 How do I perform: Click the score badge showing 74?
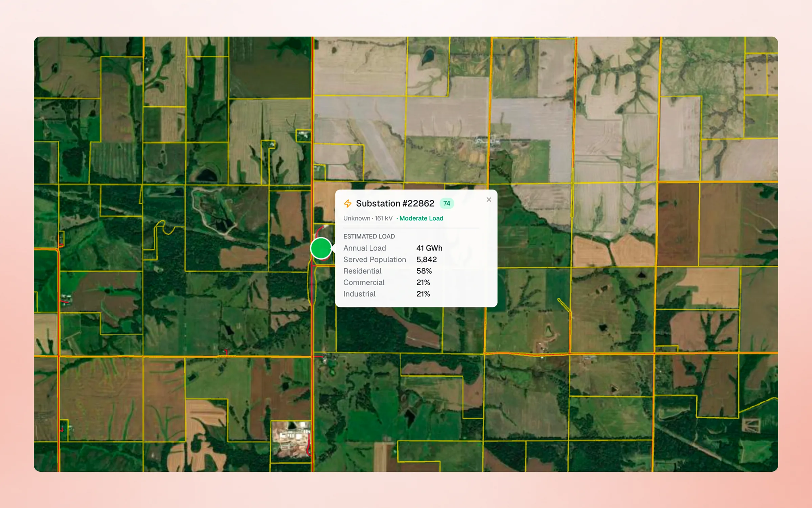(447, 204)
